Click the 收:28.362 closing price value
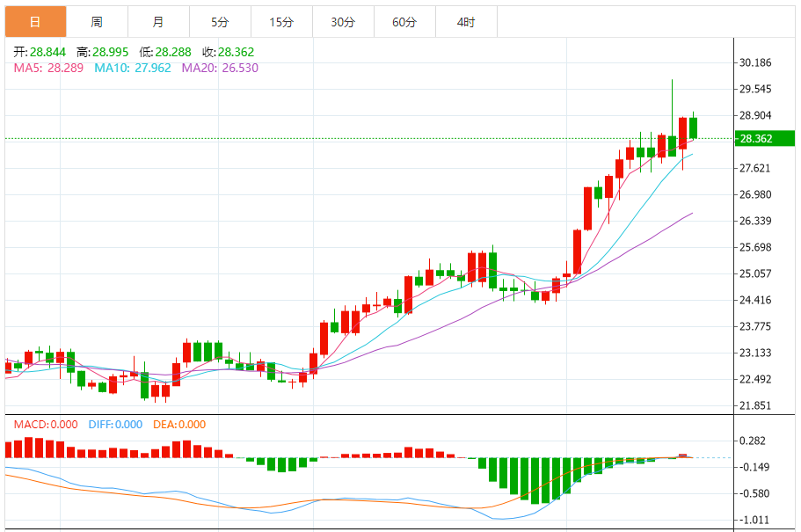The width and height of the screenshot is (801, 532). (x=228, y=52)
